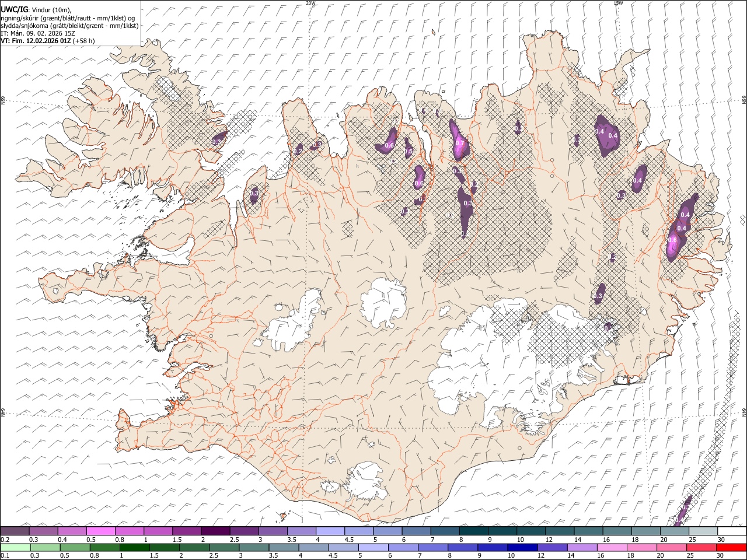Select bright pink upper swatch between 0.5 and 0.8
Viewport: 747px width, 560px height.
(x=100, y=531)
